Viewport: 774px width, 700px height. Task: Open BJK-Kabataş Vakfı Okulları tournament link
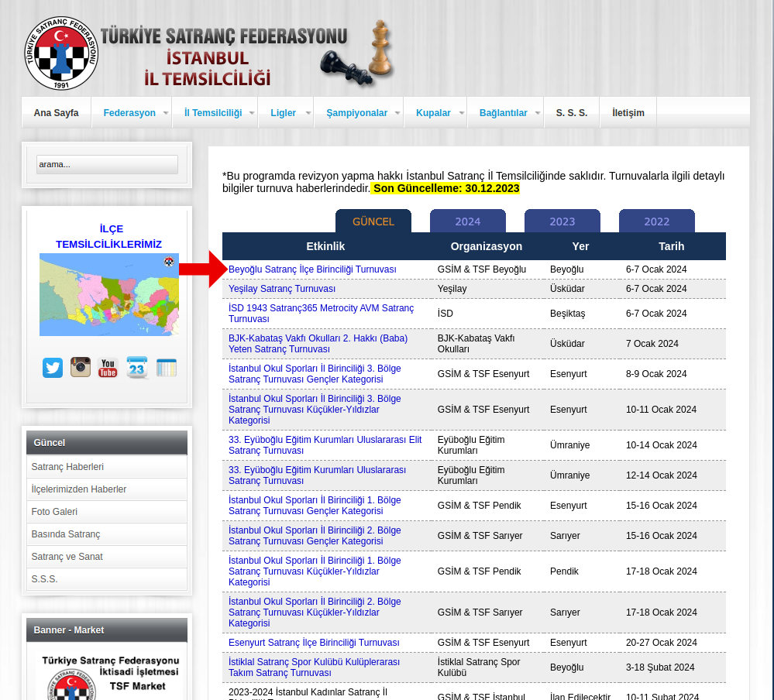(x=318, y=343)
